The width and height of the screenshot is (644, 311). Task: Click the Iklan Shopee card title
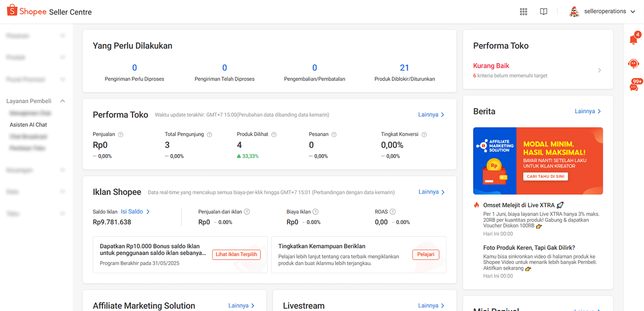(117, 192)
